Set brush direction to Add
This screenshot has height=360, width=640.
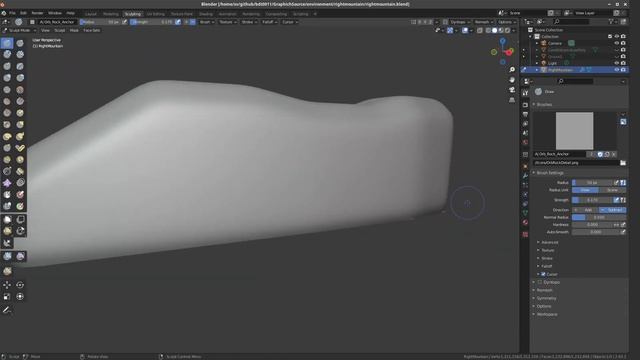coord(585,210)
